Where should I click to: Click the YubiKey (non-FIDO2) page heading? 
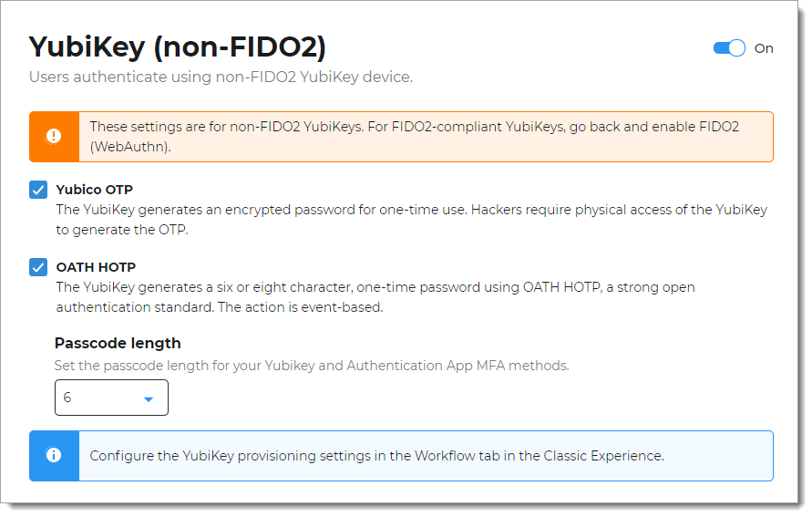177,47
